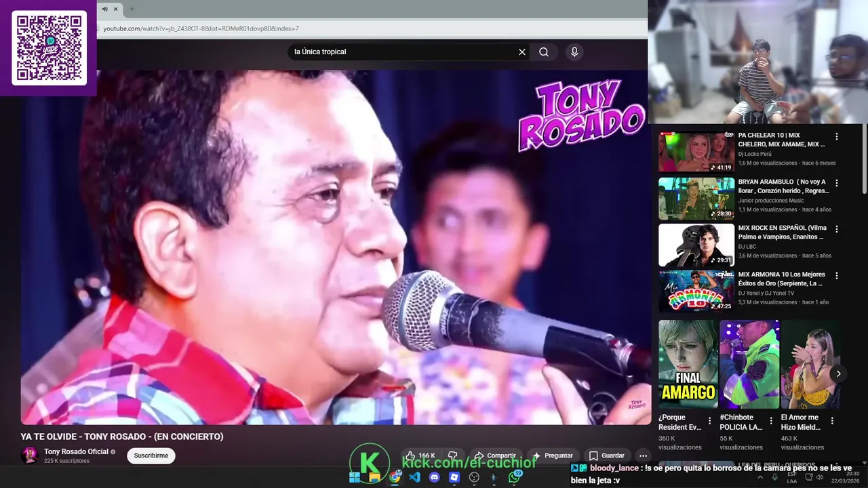Click Dj Locks Perú channel name
This screenshot has height=488, width=868.
click(755, 154)
